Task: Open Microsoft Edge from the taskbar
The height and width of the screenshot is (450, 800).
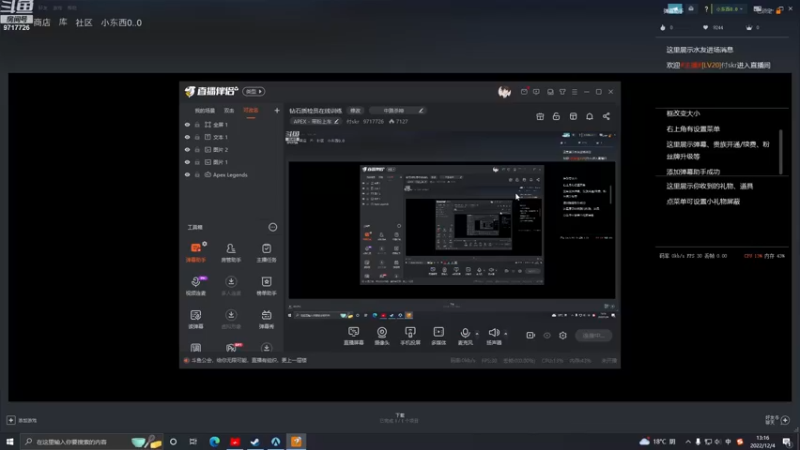Action: pyautogui.click(x=214, y=441)
